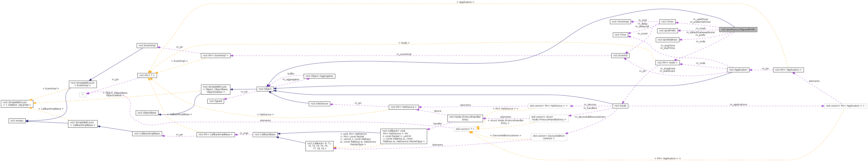Open the ns3::Ipv6AutoconfiguredPrefix node
Screen dimensions: 868x161
(738, 29)
